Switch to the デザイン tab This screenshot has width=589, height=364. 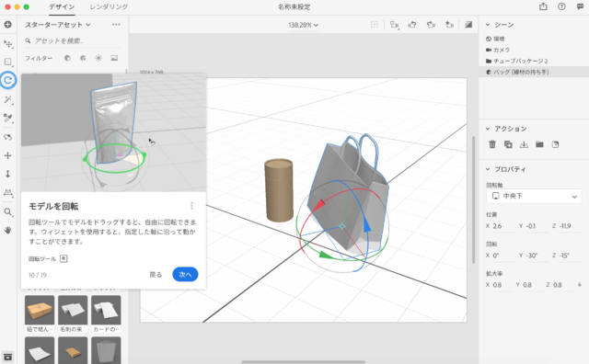click(x=62, y=6)
